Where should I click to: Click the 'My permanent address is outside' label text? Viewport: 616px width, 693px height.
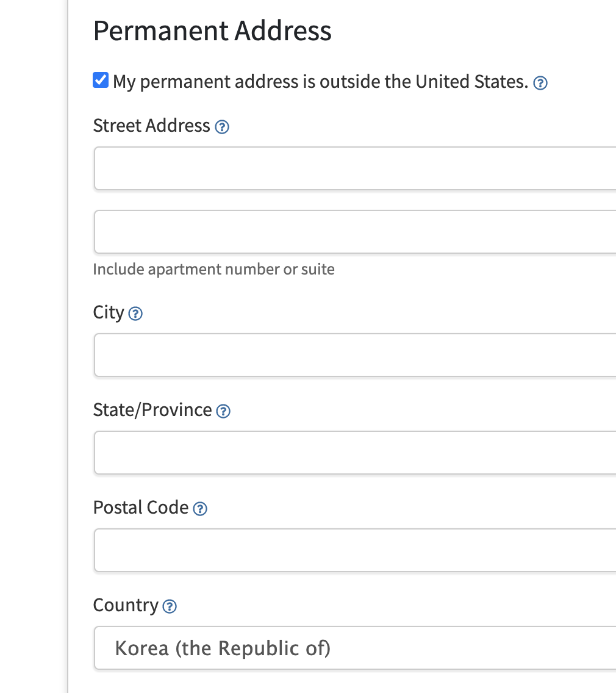tap(320, 82)
